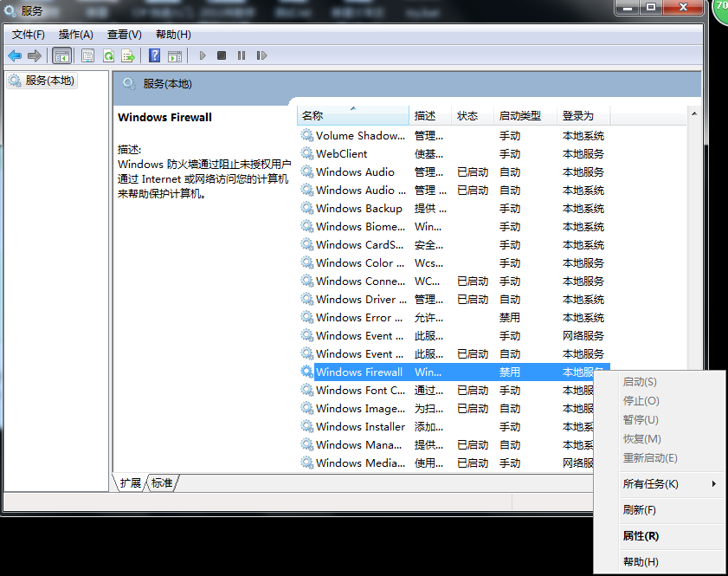Image resolution: width=728 pixels, height=576 pixels.
Task: Switch to the 扩展 tab
Action: pyautogui.click(x=131, y=482)
